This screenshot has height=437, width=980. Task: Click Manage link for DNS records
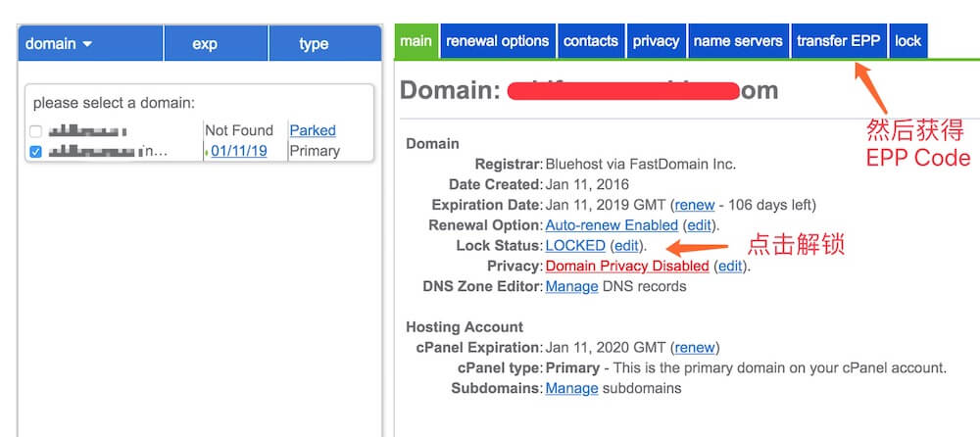click(571, 287)
